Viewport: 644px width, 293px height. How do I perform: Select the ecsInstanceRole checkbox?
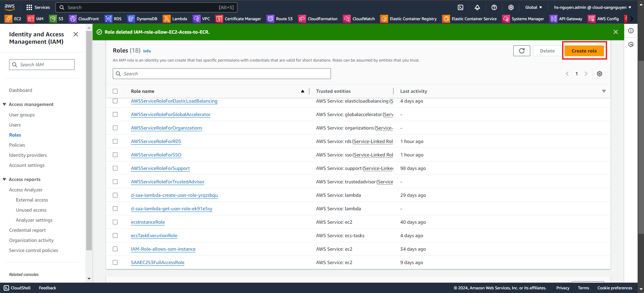pos(115,222)
